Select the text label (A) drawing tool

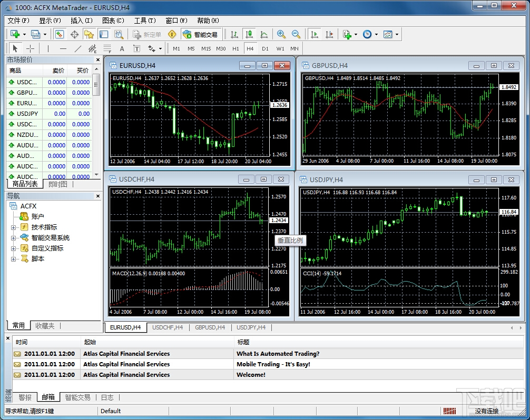click(122, 48)
